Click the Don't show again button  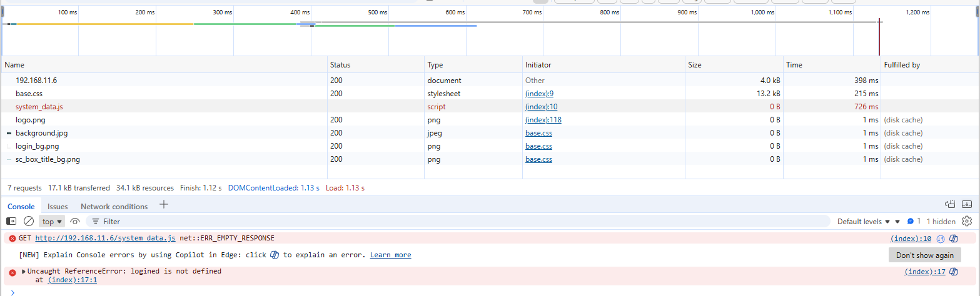click(924, 255)
